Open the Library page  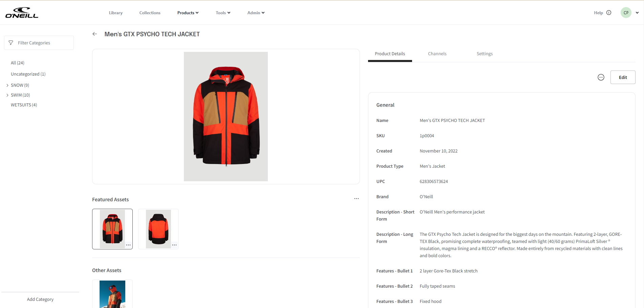pyautogui.click(x=116, y=13)
